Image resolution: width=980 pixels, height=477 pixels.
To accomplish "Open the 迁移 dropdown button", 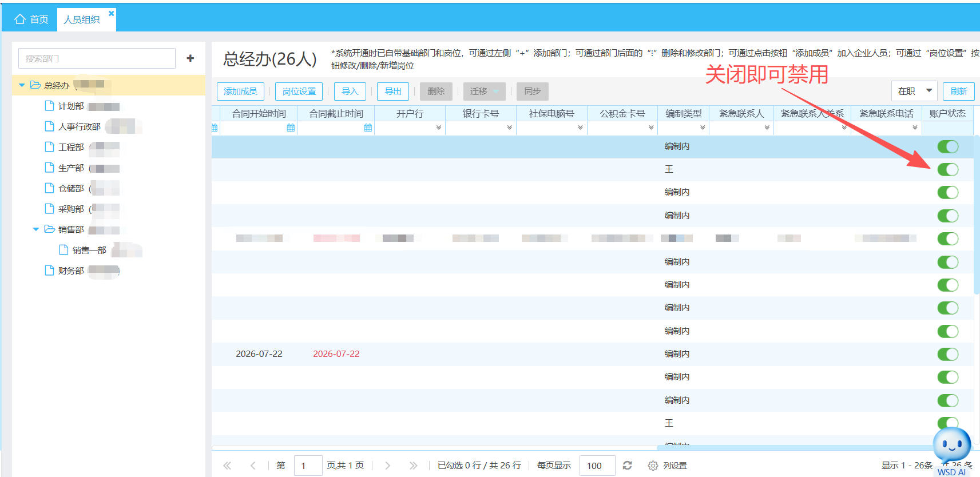I will point(484,92).
